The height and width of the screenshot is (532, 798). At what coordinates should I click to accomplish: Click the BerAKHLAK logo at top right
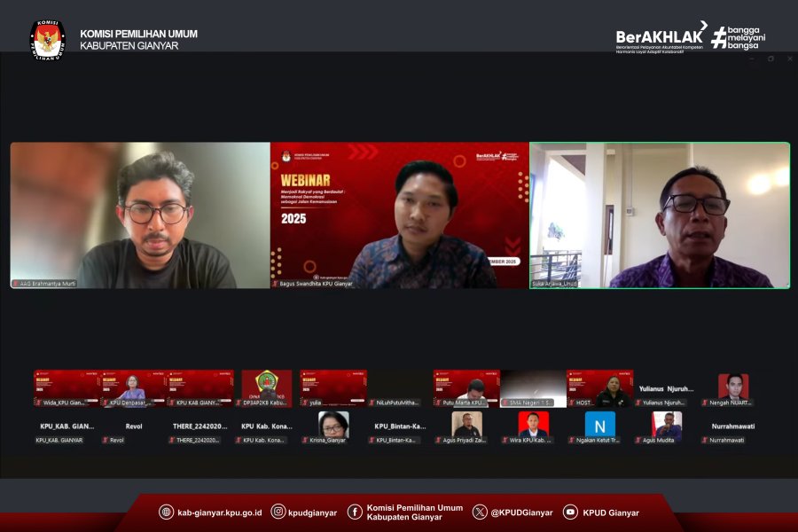tap(661, 37)
